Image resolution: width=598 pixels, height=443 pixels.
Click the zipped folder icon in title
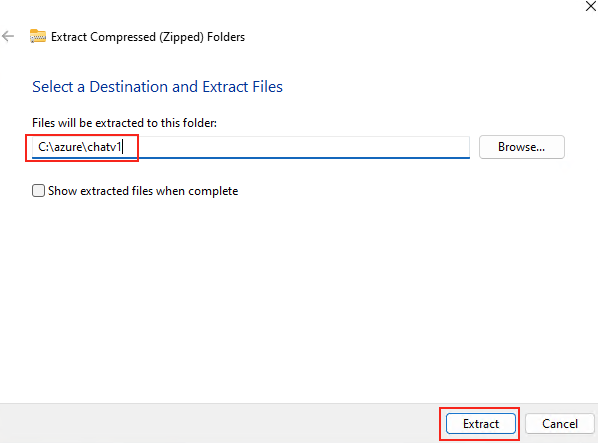pos(38,36)
